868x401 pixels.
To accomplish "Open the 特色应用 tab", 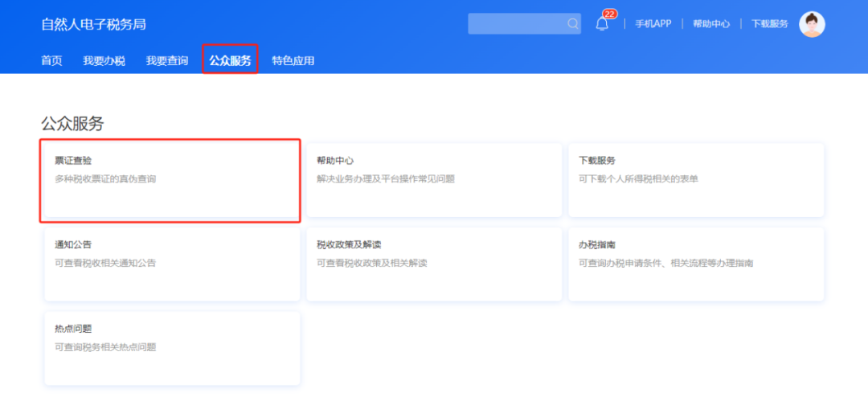I will (x=293, y=61).
